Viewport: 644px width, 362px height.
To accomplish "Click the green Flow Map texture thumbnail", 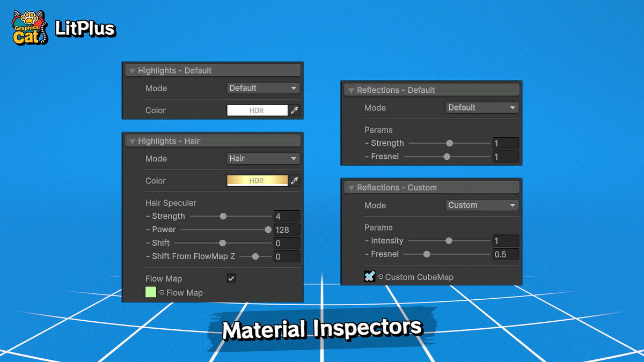I will coord(150,292).
